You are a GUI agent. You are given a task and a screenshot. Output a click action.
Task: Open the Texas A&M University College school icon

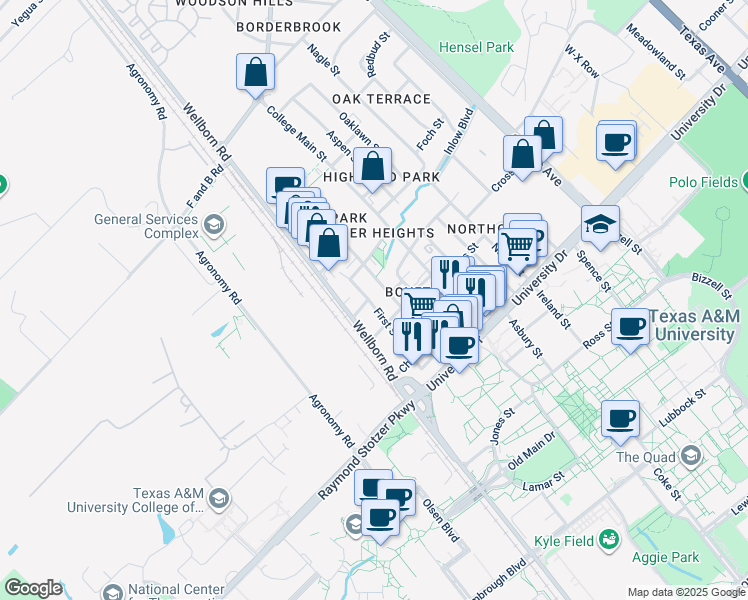pyautogui.click(x=219, y=499)
